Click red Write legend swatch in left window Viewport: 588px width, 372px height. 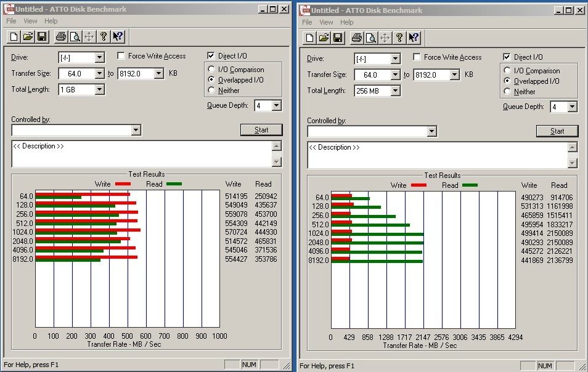123,184
